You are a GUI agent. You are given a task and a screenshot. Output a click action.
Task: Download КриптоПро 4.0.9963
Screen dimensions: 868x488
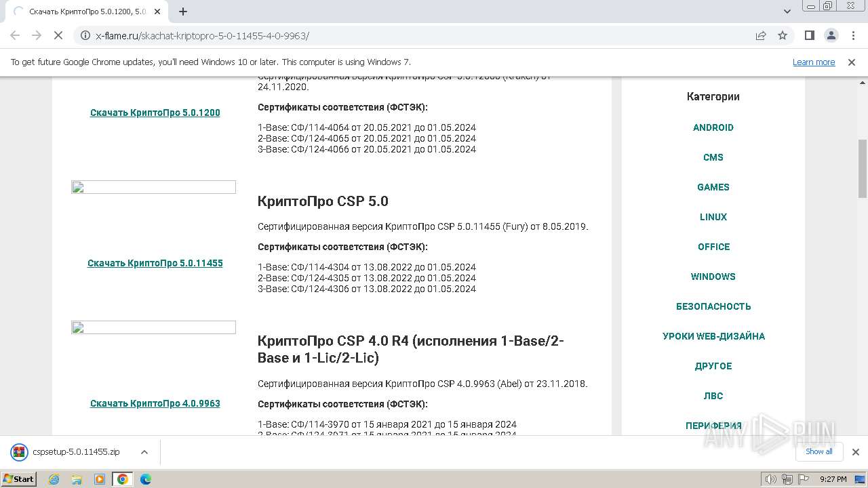[155, 403]
